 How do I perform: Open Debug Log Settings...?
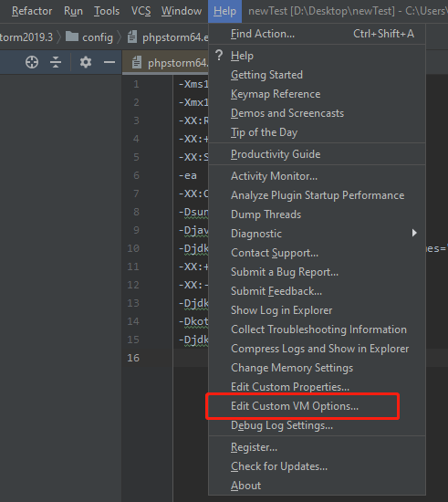(317, 425)
